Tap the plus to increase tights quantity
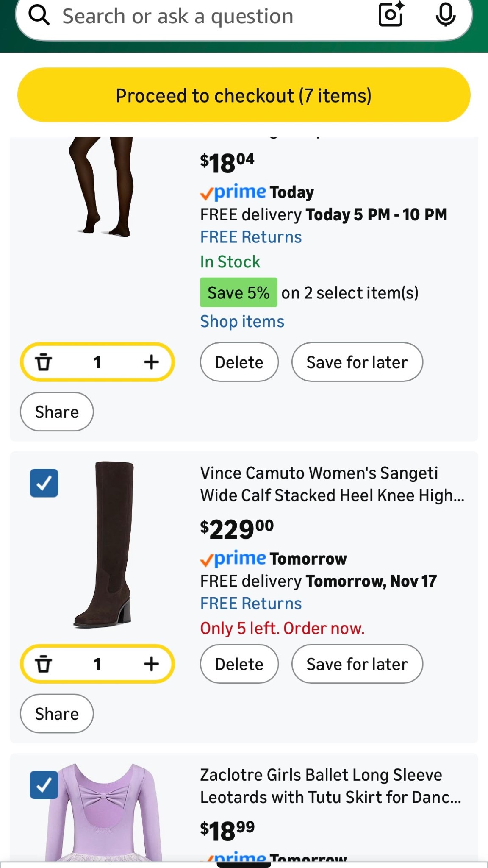 click(152, 362)
